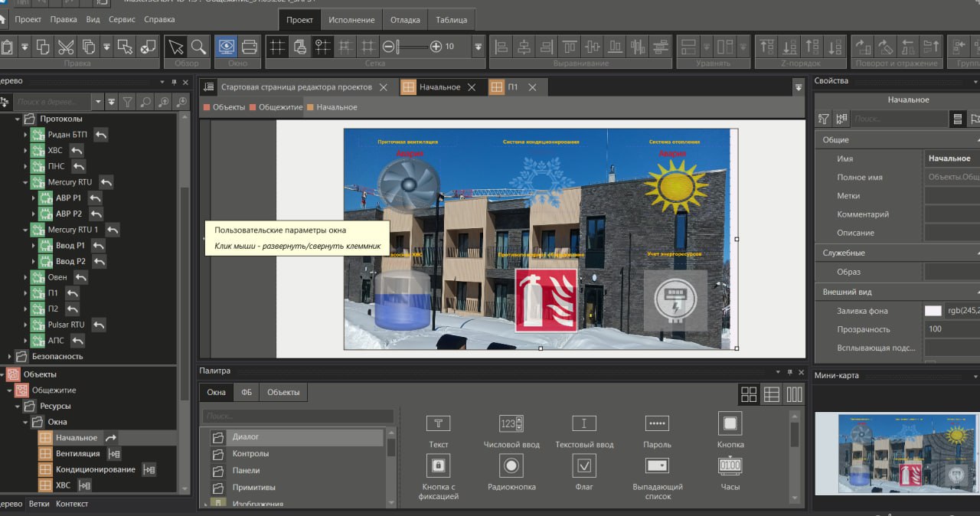Click the categorized view button in Свойства panel
This screenshot has width=980, height=516.
tap(958, 119)
